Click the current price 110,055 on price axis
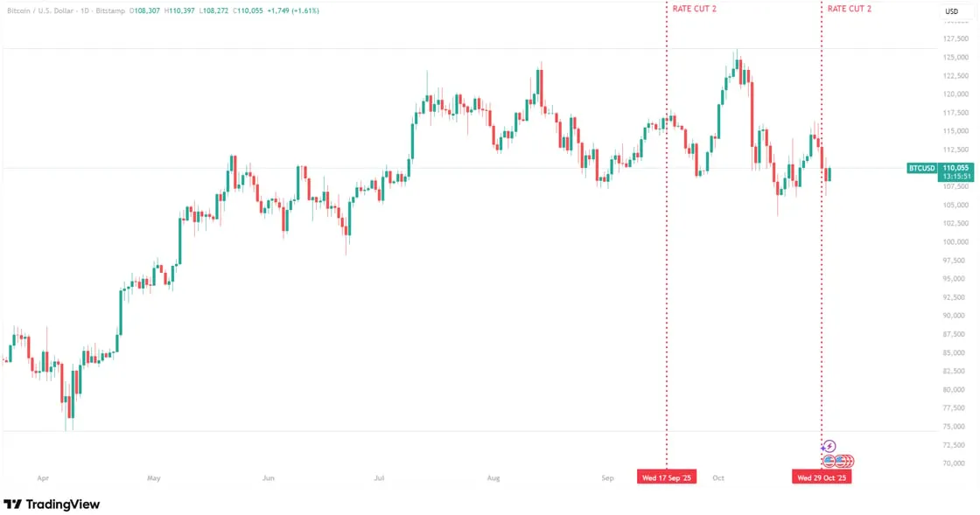 point(956,167)
